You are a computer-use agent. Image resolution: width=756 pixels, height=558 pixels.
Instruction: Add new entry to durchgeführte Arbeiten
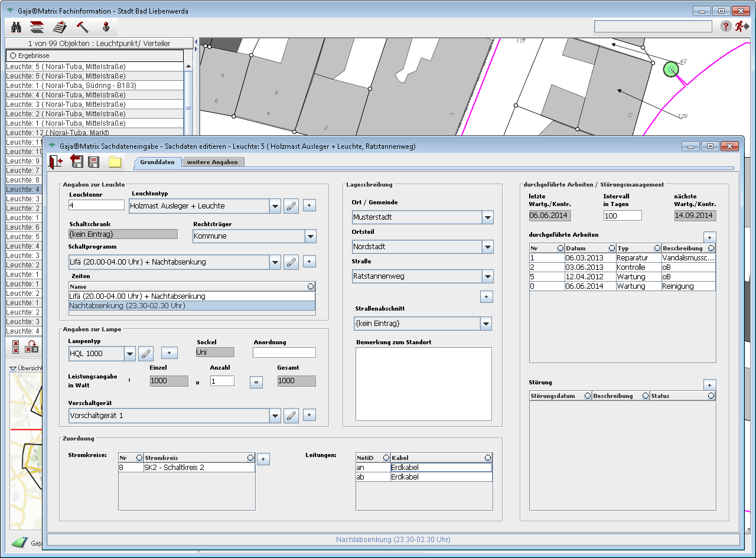tap(709, 237)
